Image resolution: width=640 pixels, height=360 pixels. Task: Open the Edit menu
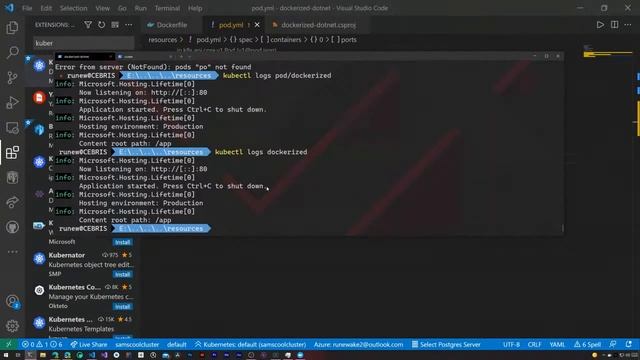click(x=46, y=8)
